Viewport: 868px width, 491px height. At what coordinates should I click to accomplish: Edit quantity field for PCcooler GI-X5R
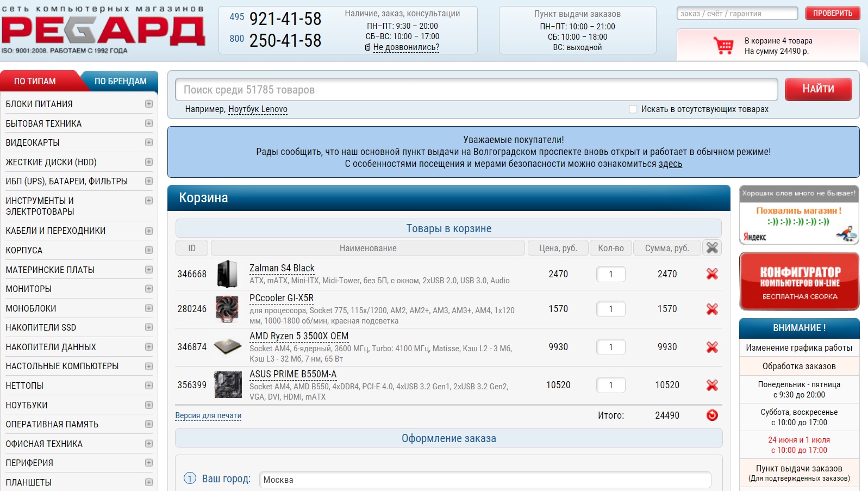coord(611,309)
